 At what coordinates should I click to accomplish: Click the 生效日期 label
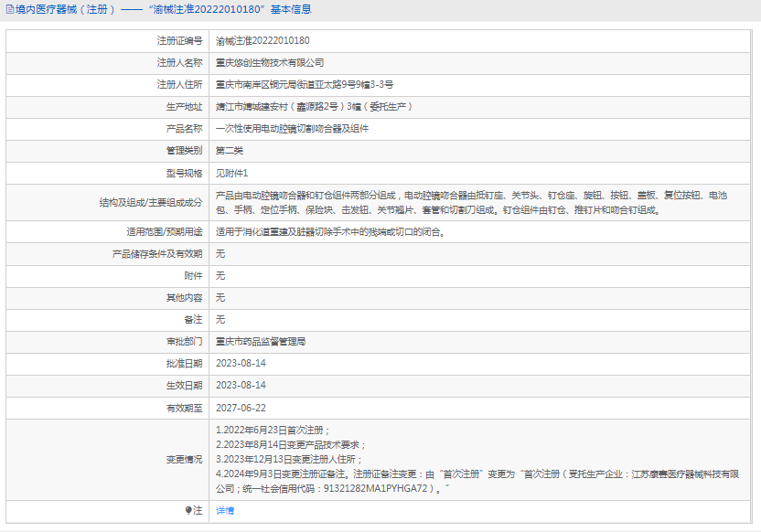(x=185, y=386)
